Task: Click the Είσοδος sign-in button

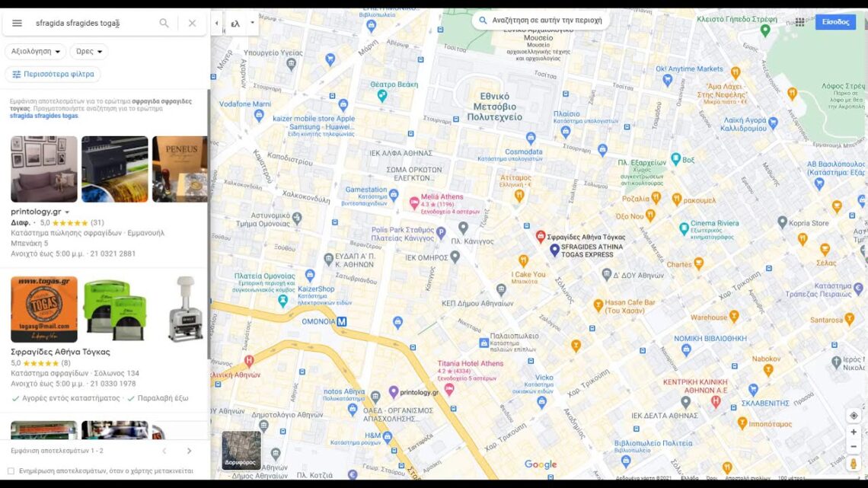Action: [835, 22]
